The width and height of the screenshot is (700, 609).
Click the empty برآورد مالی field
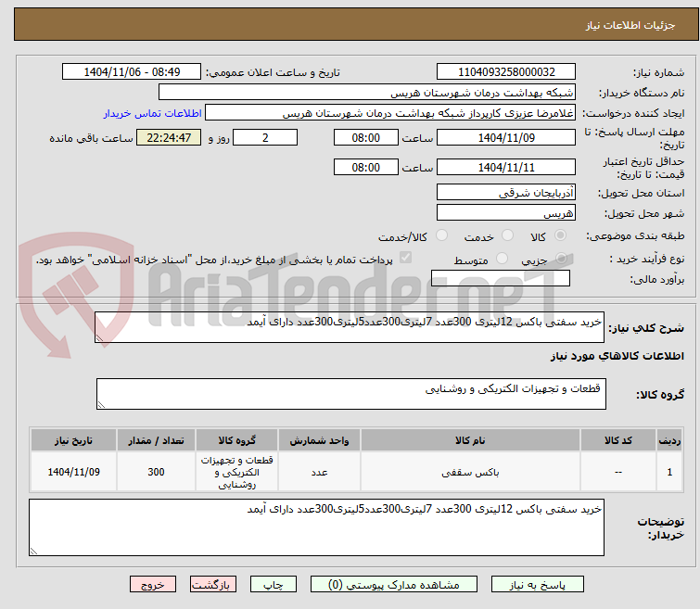[x=501, y=278]
